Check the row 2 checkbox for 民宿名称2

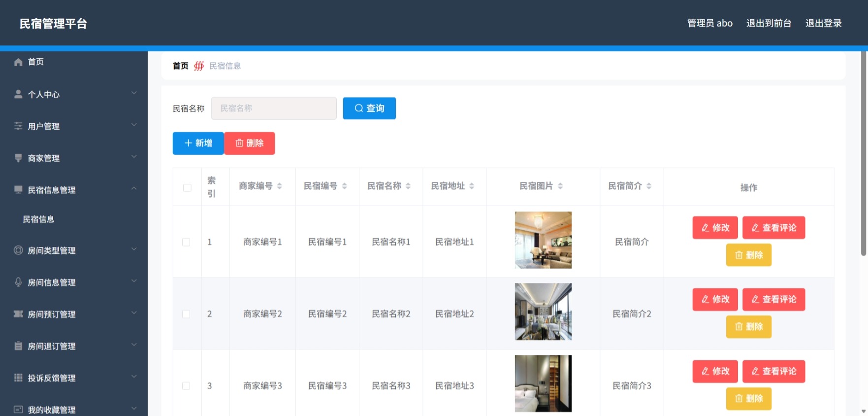tap(186, 314)
